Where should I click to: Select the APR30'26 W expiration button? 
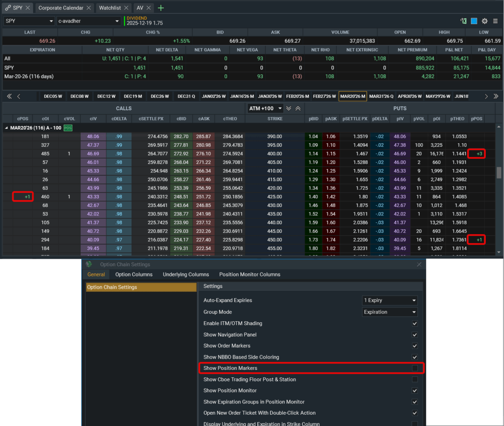click(x=409, y=96)
